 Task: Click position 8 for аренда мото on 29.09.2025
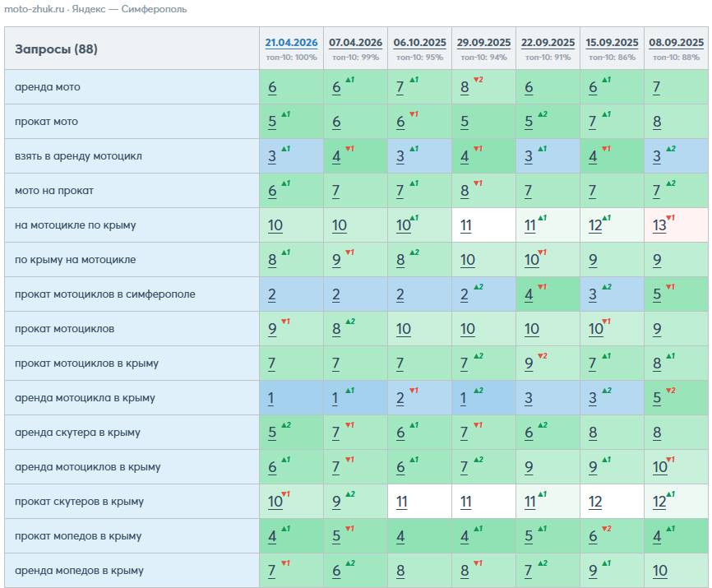pos(465,87)
